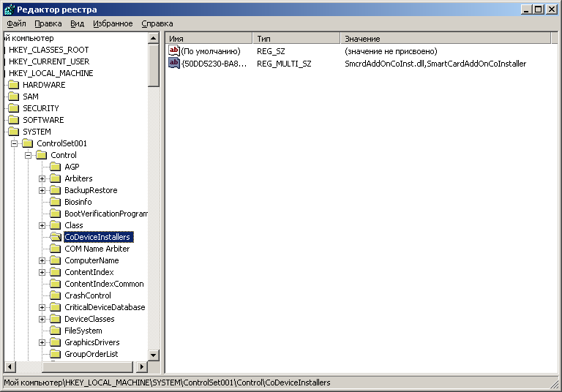
Task: Click the REG_MULTI_SZ {50DD5230-BA8 value icon
Action: 174,64
